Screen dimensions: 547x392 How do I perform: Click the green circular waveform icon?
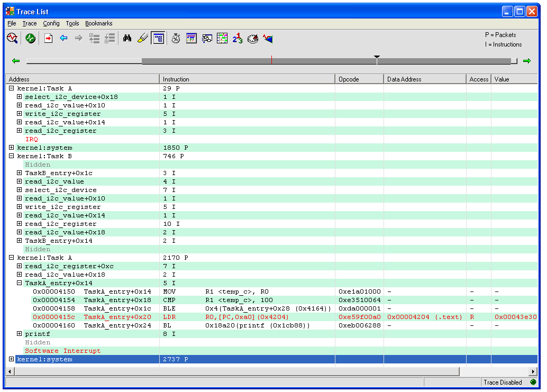30,38
